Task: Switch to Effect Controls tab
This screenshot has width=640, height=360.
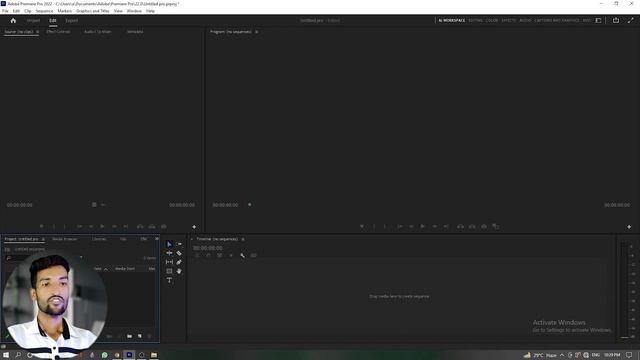Action: 58,31
